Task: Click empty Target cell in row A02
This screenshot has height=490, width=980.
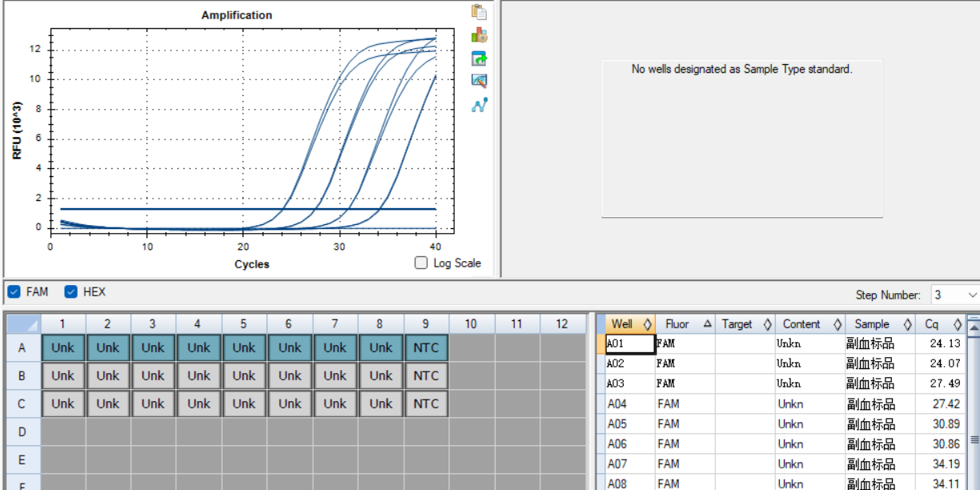Action: click(x=745, y=363)
